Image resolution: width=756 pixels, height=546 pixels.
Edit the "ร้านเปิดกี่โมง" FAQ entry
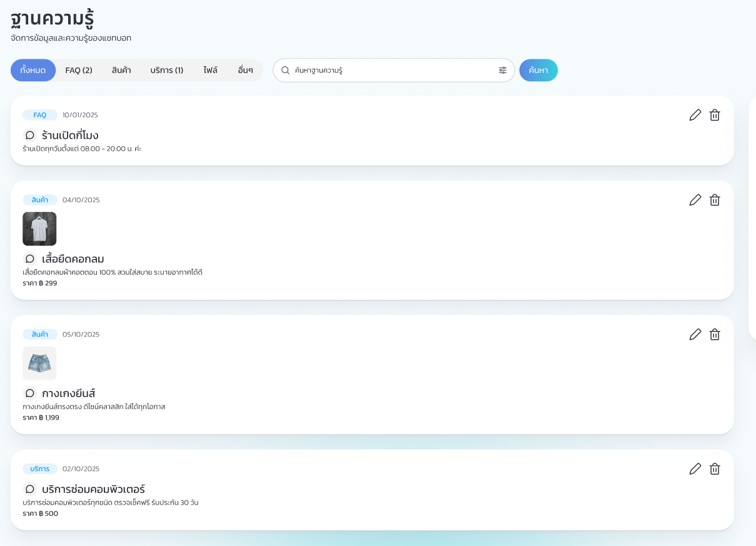pos(695,115)
